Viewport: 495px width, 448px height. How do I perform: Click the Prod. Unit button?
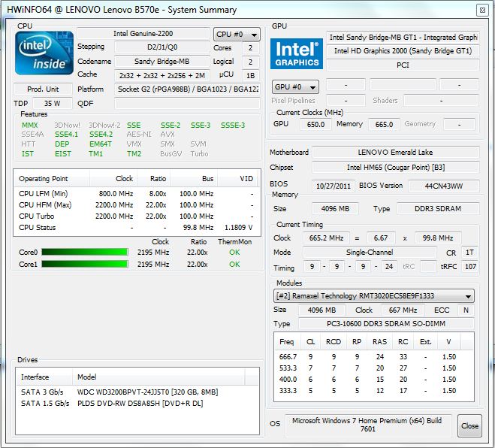pos(43,89)
